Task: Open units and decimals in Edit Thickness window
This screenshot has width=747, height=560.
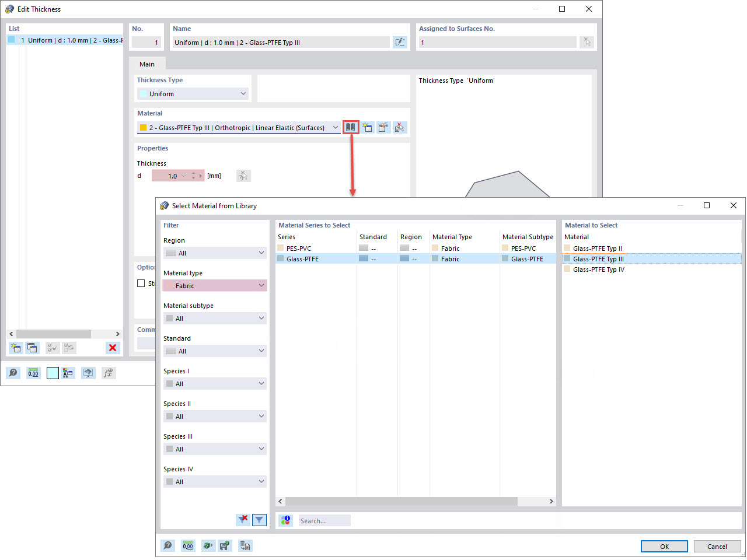Action: (x=33, y=373)
